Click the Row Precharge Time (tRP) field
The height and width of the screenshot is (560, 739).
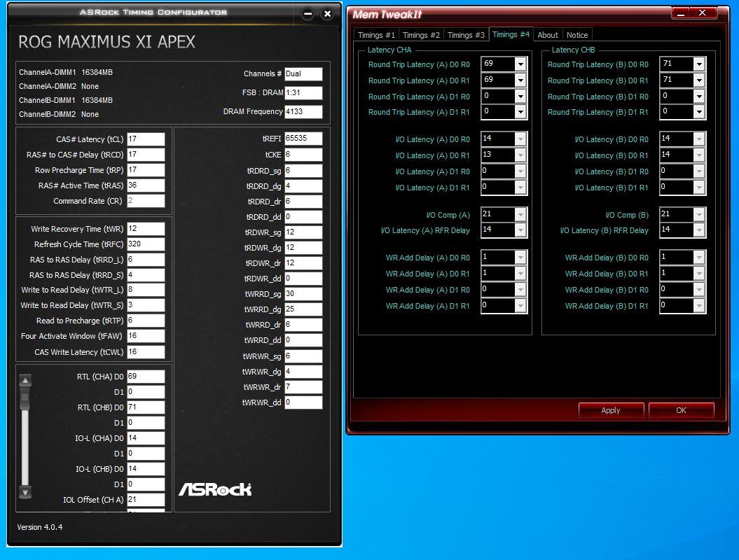tap(146, 170)
